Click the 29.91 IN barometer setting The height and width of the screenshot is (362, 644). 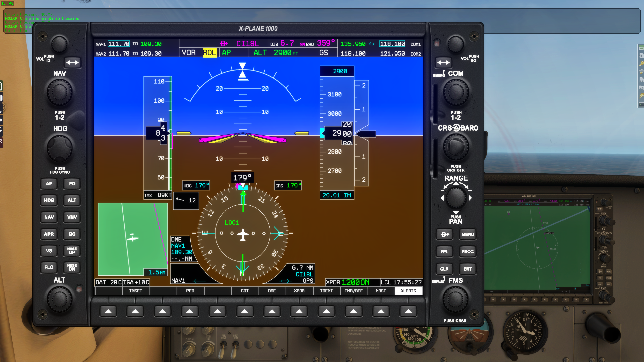click(337, 195)
